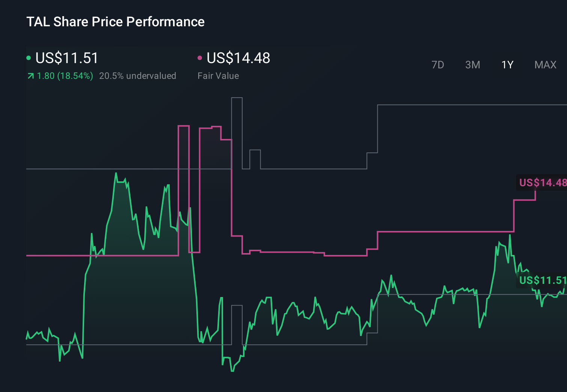Switch to the 7D time range
Viewport: 567px width, 392px height.
click(x=438, y=65)
